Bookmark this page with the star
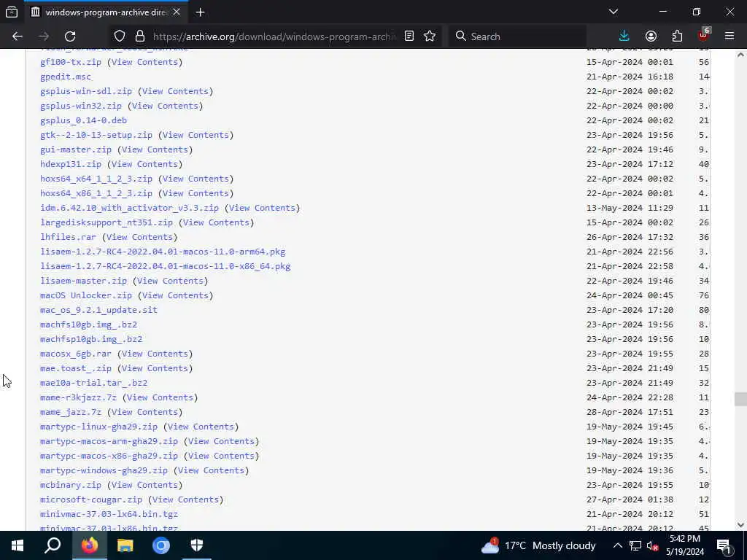 tap(430, 36)
